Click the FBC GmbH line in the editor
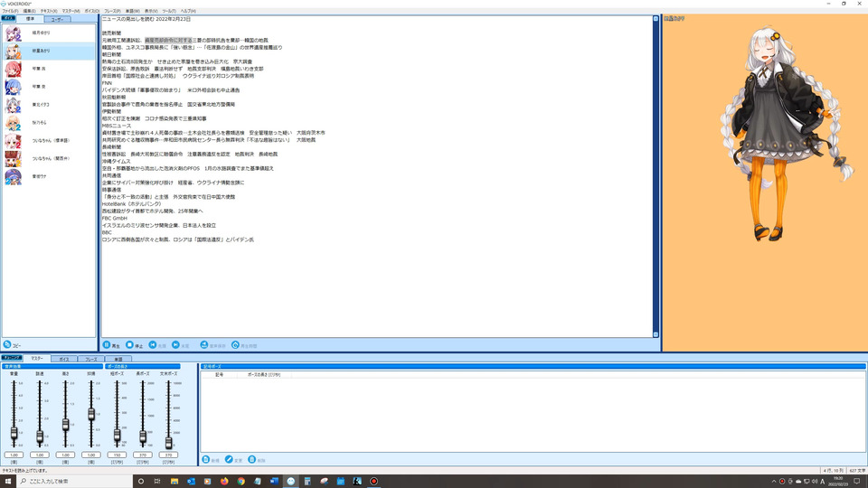The width and height of the screenshot is (868, 488). pos(115,218)
